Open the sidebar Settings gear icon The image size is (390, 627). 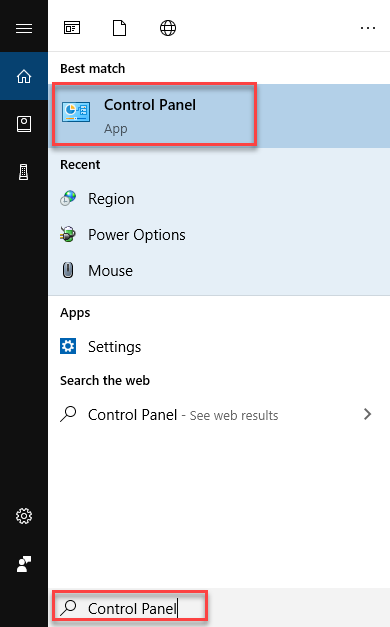tap(24, 516)
